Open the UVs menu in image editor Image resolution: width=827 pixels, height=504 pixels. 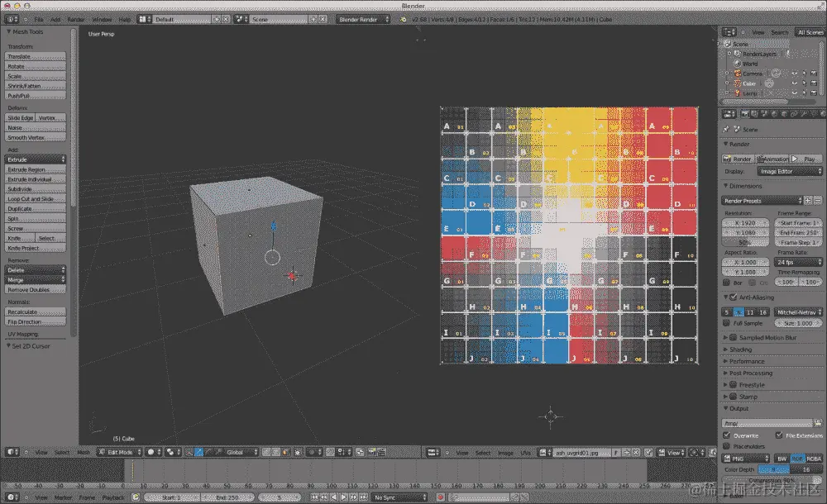[526, 452]
